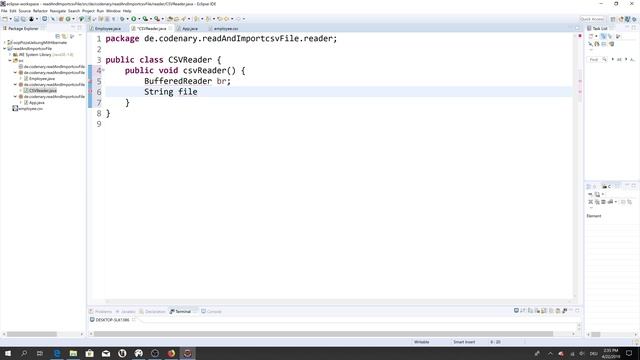Toggle Categorized view in Task List

(x=603, y=36)
